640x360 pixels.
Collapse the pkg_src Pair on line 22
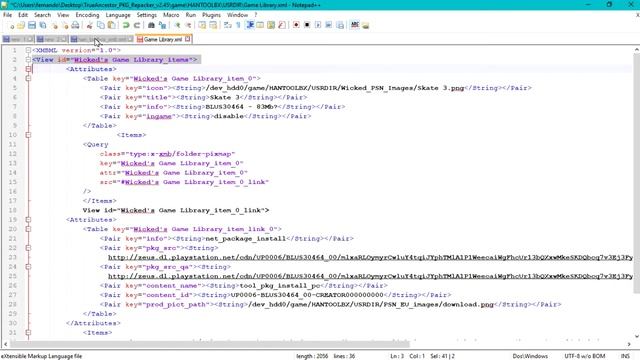click(x=28, y=248)
